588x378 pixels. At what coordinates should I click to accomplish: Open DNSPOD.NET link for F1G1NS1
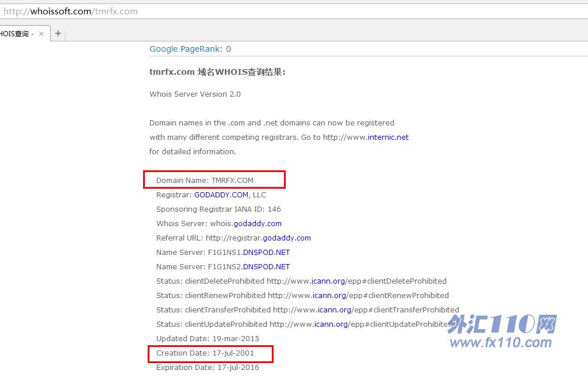coord(266,252)
